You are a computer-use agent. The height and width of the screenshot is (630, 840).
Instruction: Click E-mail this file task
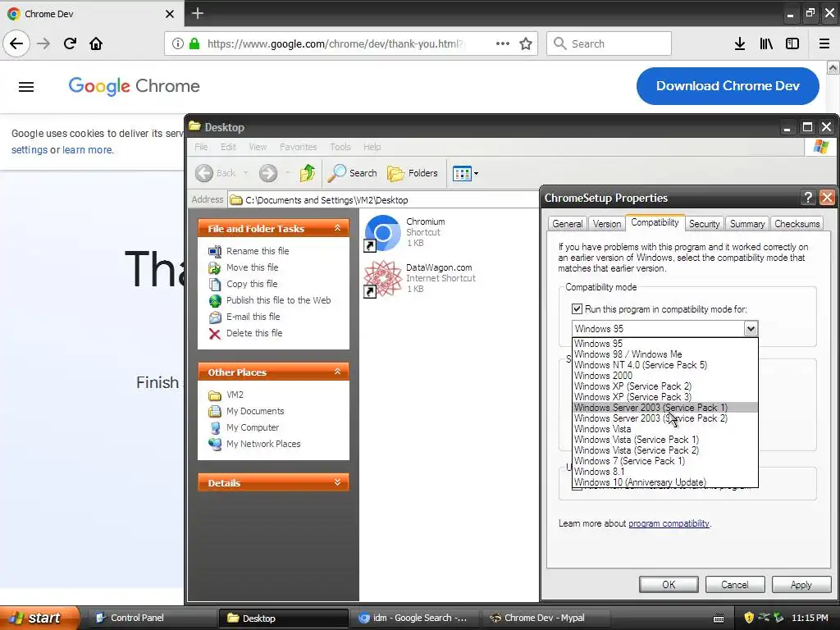(x=253, y=317)
